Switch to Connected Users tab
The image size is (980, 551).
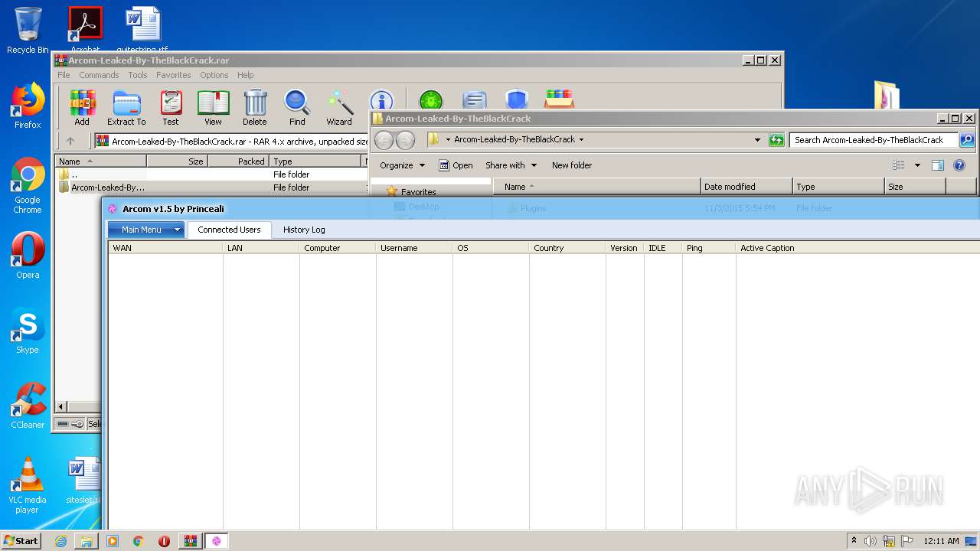[229, 230]
